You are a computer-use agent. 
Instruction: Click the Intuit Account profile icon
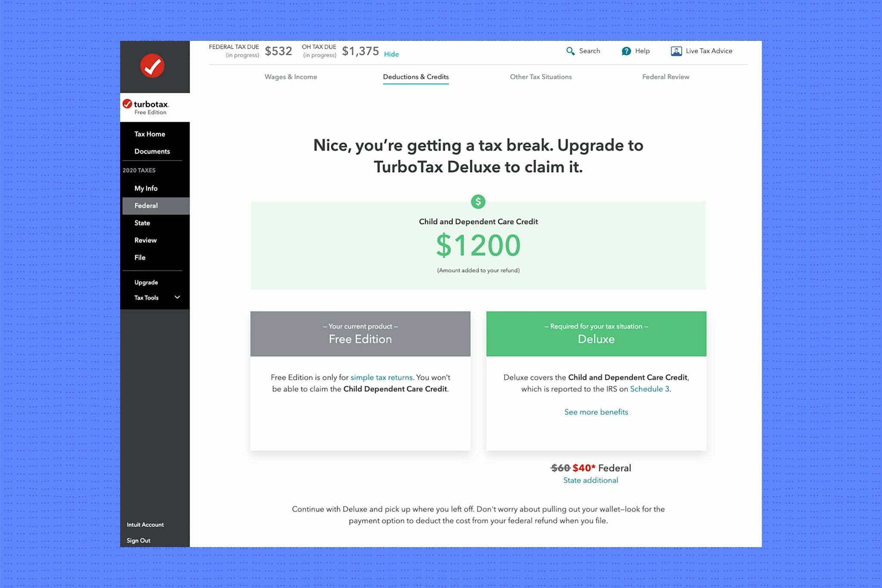(x=146, y=524)
